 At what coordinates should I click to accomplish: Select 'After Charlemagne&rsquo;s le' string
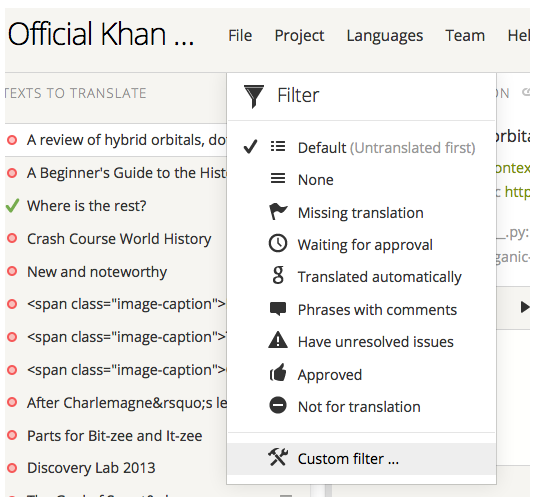click(x=116, y=402)
